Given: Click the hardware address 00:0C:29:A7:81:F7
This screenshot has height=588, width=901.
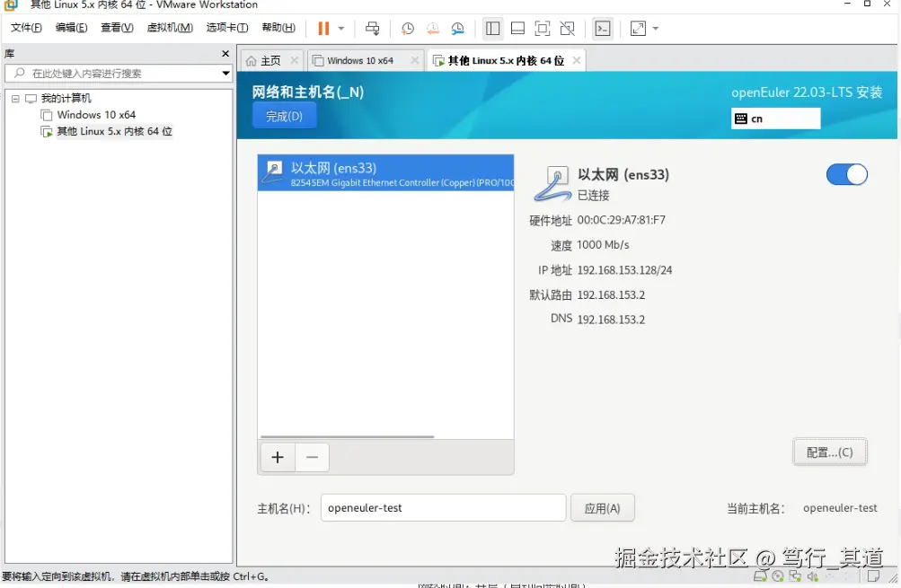Looking at the screenshot, I should 621,220.
